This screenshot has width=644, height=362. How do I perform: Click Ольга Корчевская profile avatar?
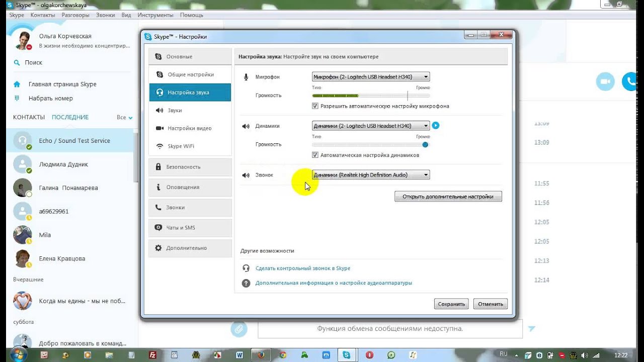pos(23,39)
